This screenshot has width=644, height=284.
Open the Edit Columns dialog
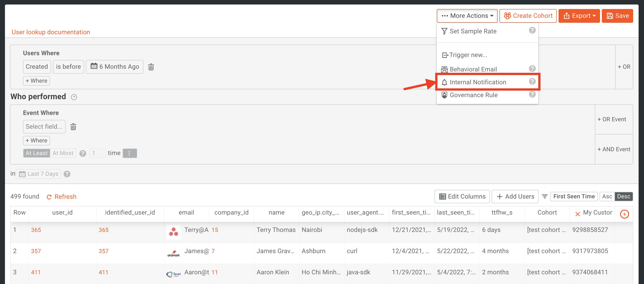[x=462, y=197]
